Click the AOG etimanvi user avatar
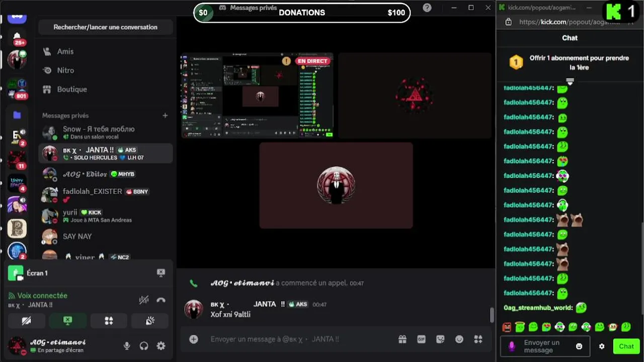Screen dimensions: 644x362 click(x=17, y=346)
